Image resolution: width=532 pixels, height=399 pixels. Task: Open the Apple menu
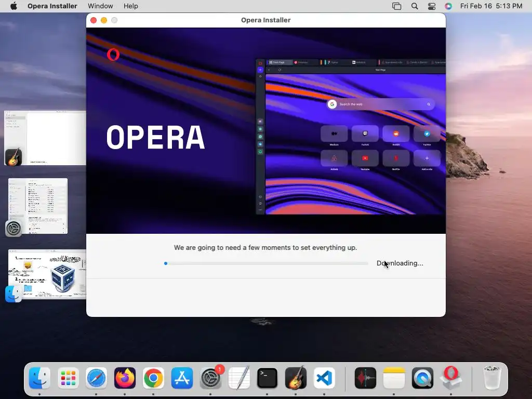(14, 6)
